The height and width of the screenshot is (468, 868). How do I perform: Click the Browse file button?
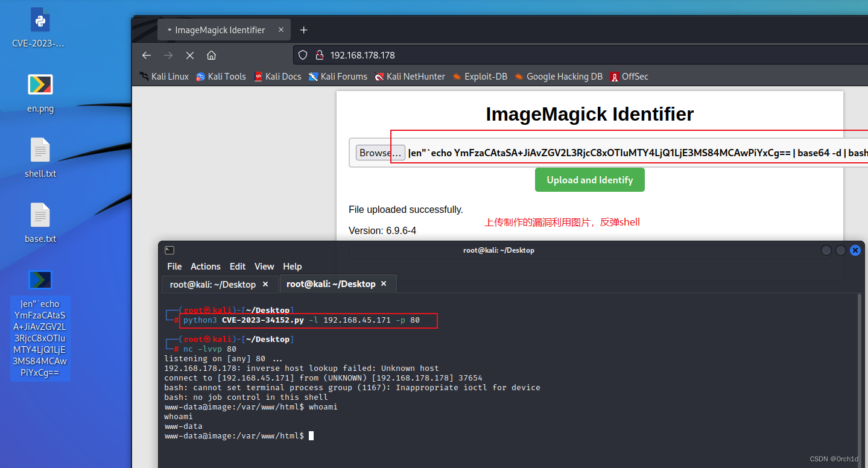pyautogui.click(x=380, y=153)
